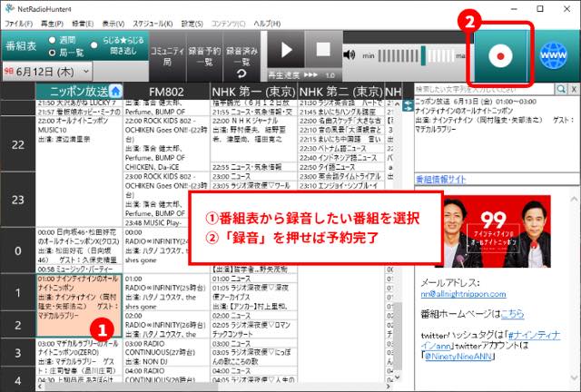
Task: Select 22:30 ベトナム語ニュース program
Action: click(x=341, y=149)
